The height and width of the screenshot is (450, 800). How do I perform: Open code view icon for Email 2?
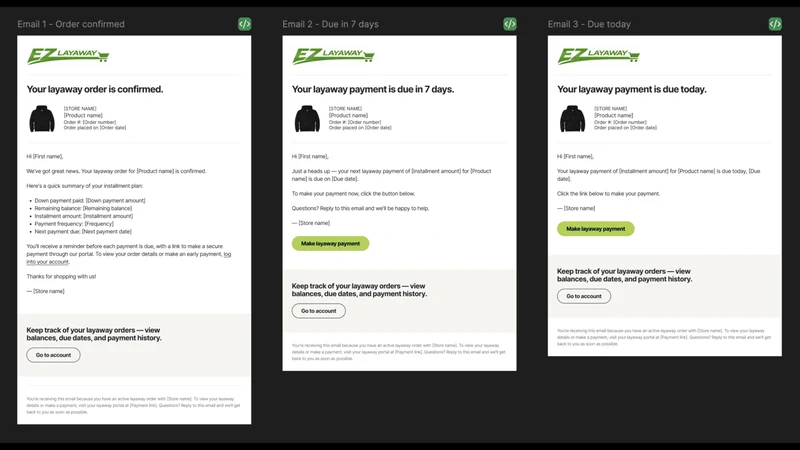coord(510,24)
